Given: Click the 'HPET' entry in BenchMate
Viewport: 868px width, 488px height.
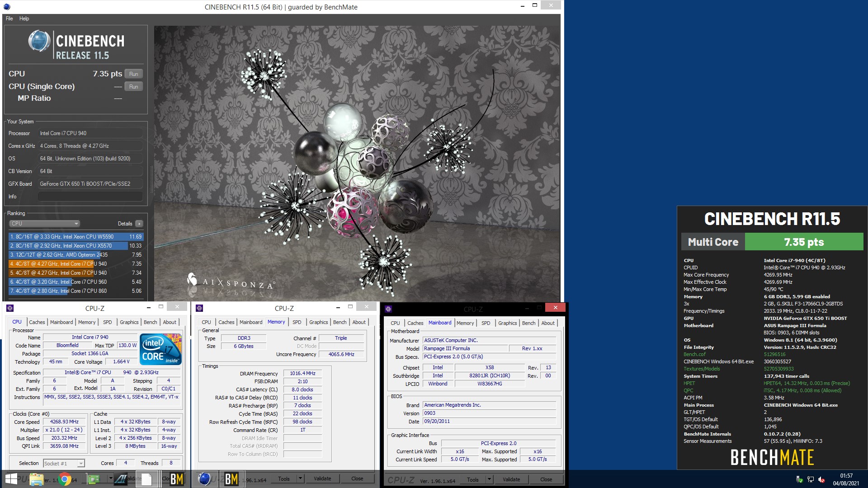Looking at the screenshot, I should pos(689,383).
